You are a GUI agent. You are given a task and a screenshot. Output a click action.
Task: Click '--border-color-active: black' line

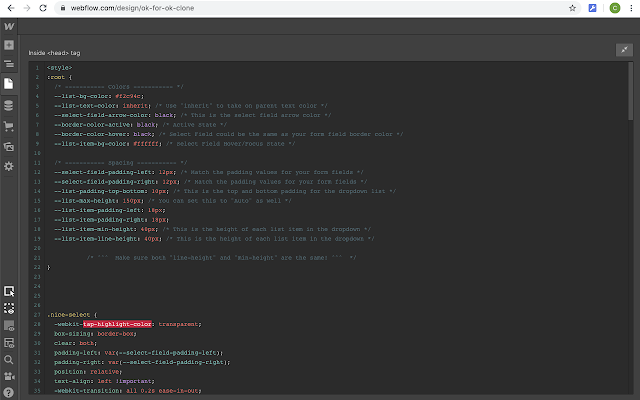coord(106,125)
